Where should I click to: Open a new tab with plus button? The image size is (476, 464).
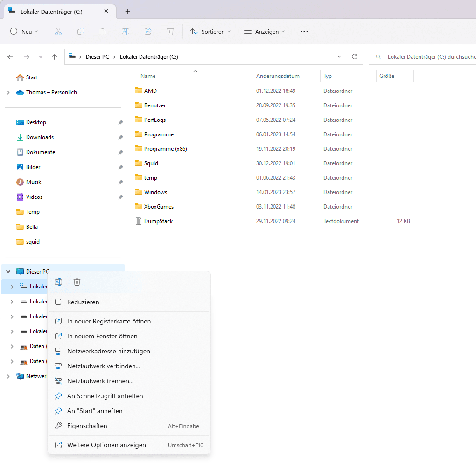[x=128, y=12]
